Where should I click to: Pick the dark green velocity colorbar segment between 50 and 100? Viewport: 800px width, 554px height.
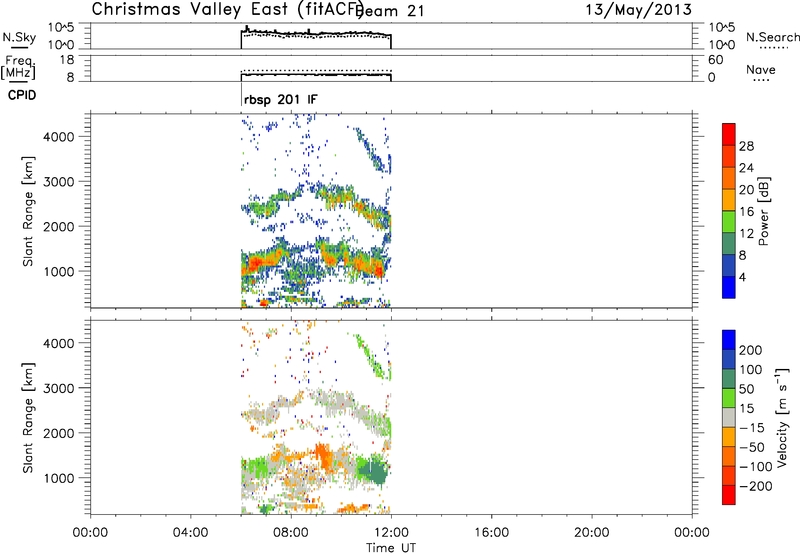pyautogui.click(x=729, y=379)
